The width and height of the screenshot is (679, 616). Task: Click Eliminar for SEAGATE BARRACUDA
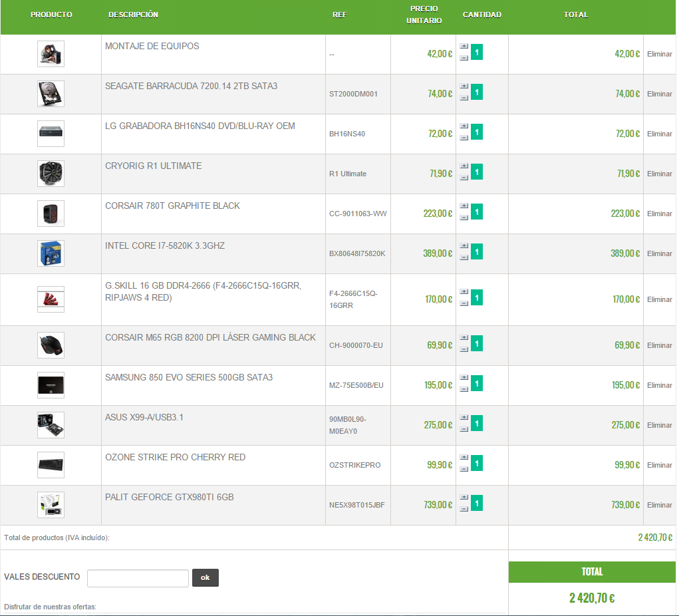pyautogui.click(x=660, y=94)
